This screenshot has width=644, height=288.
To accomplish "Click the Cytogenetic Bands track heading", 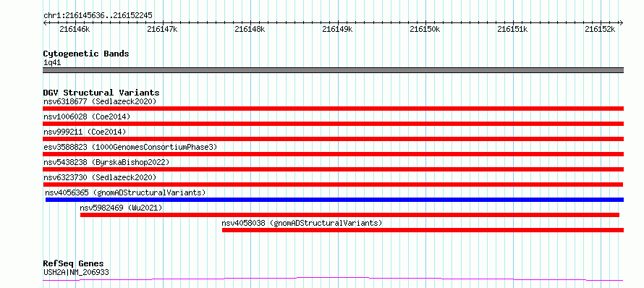I will pyautogui.click(x=86, y=54).
